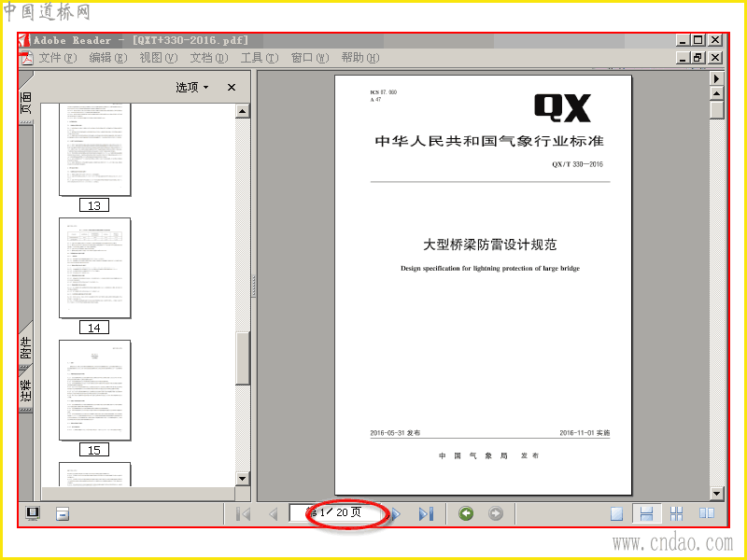Open the 视图(V) menu
Screen dimensions: 747x560
click(159, 58)
